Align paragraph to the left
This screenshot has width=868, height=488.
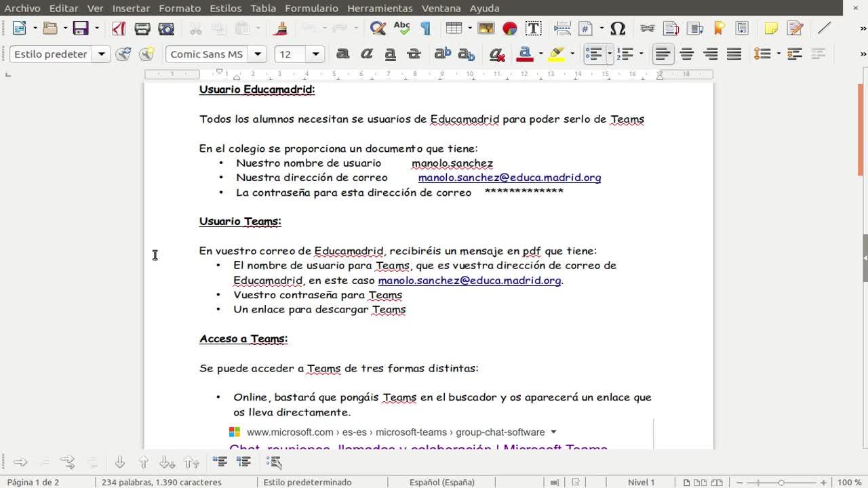pos(663,54)
